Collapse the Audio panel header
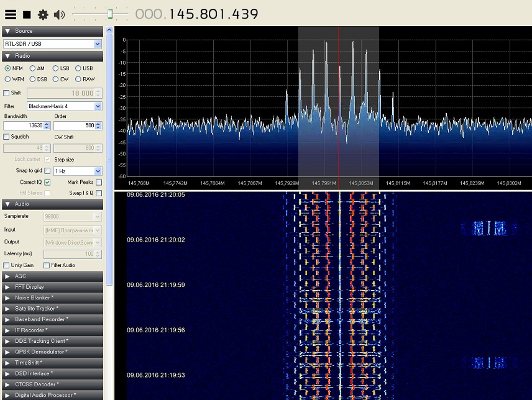Image resolution: width=532 pixels, height=400 pixels. (x=53, y=204)
